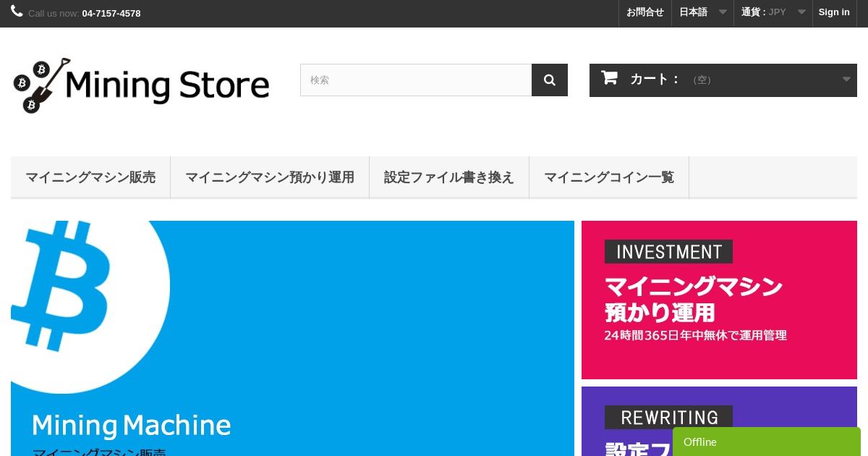Open the REWRITING purple banner

coord(719,421)
